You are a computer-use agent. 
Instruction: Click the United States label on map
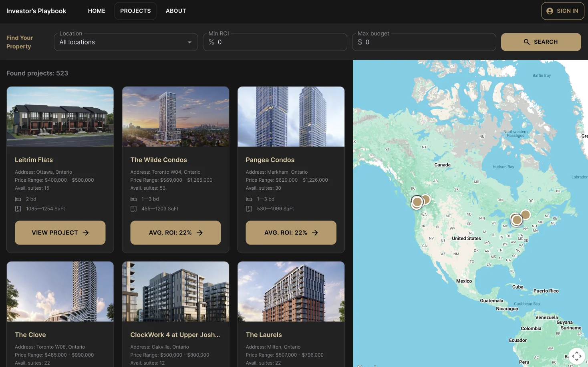click(x=466, y=239)
